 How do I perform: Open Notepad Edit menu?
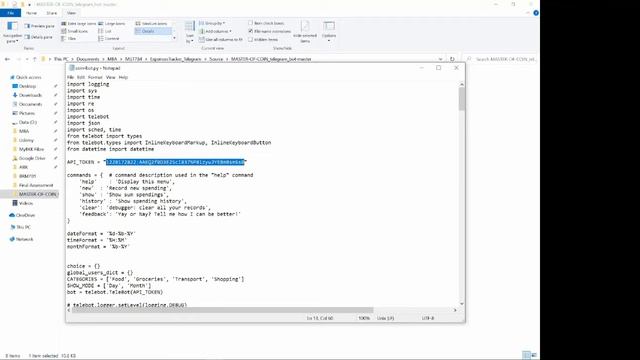pyautogui.click(x=81, y=77)
